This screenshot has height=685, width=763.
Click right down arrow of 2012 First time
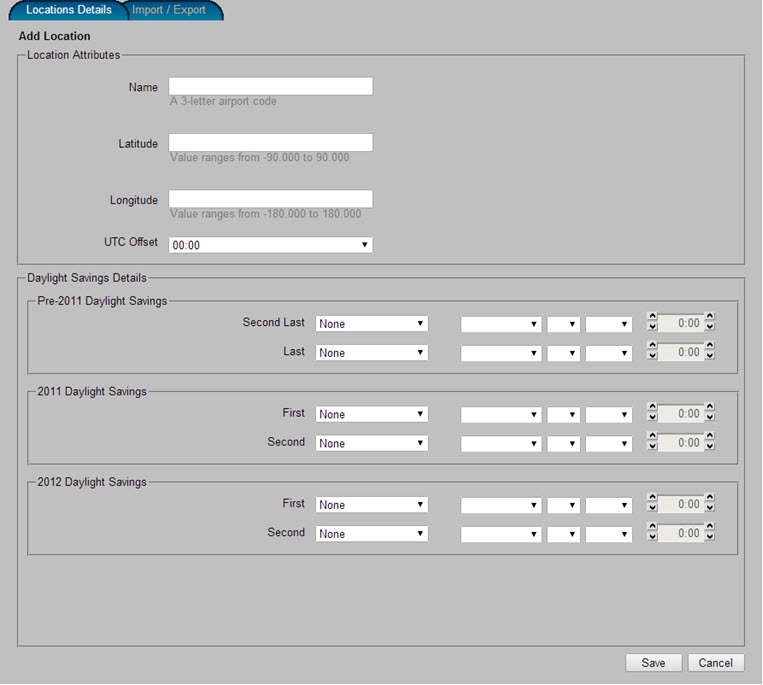(710, 507)
